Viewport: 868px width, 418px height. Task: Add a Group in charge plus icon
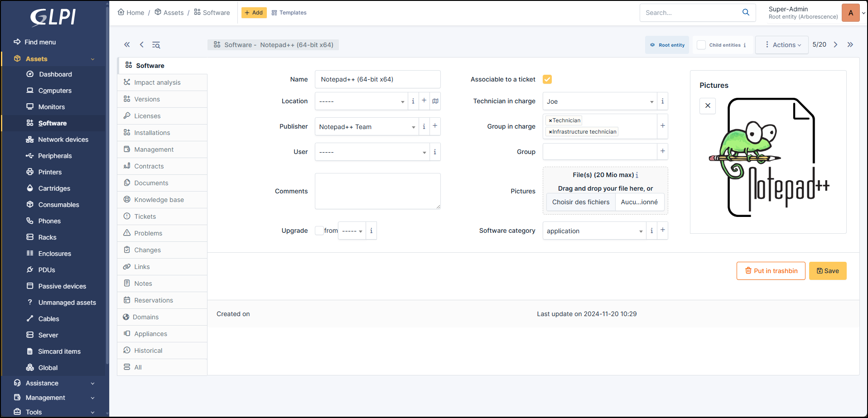click(x=663, y=126)
